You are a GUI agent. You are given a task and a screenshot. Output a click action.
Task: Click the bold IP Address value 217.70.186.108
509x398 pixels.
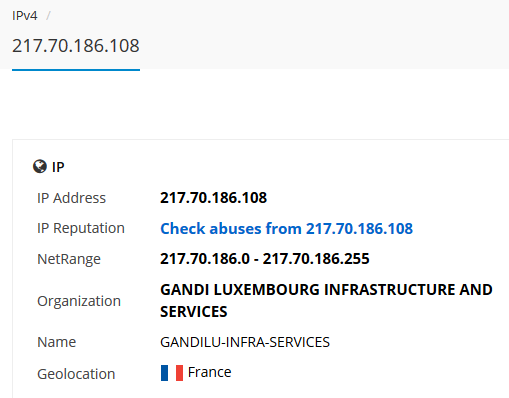point(213,198)
